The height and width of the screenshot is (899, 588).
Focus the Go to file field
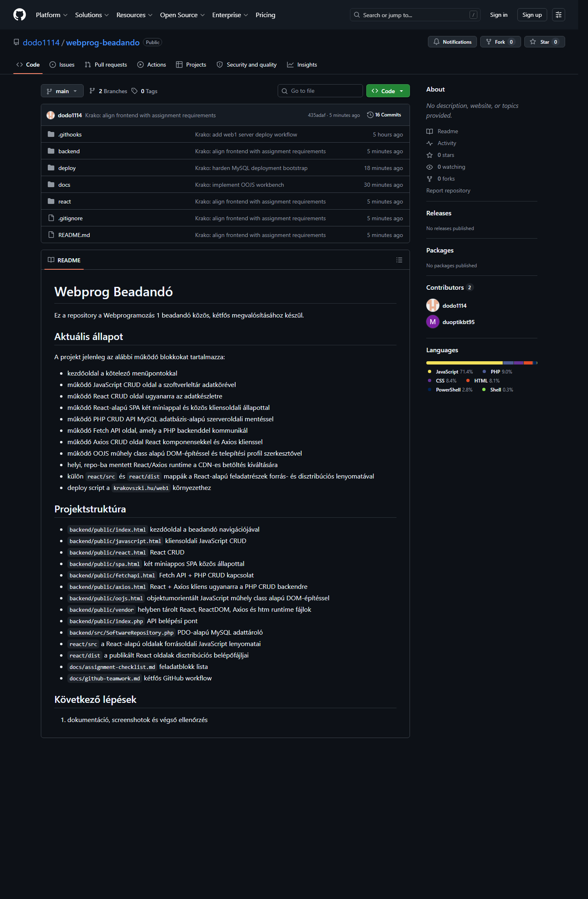[320, 91]
